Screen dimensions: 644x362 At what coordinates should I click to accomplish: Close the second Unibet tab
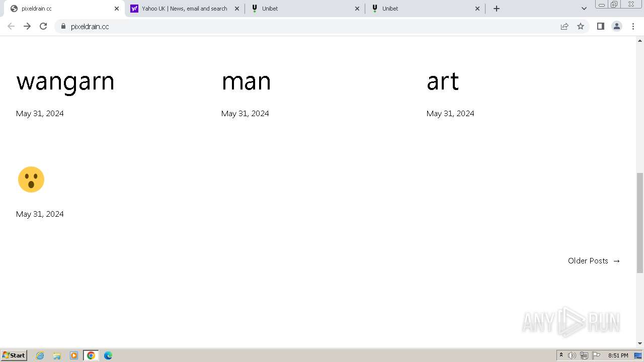pyautogui.click(x=477, y=9)
